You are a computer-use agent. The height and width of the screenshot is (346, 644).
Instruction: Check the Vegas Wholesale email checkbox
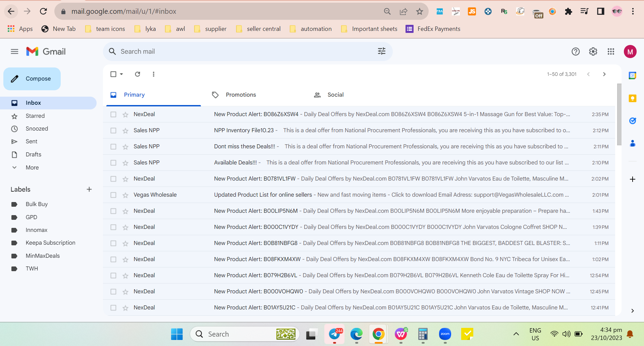tap(113, 195)
